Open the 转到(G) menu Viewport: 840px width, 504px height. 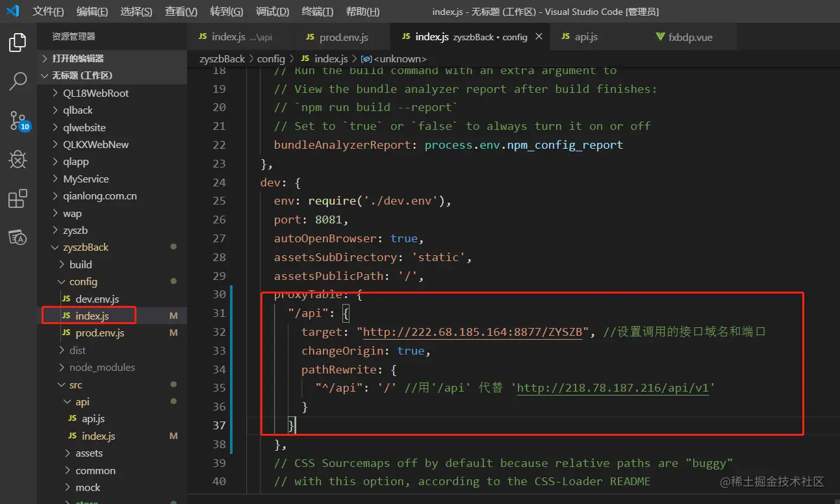click(227, 12)
